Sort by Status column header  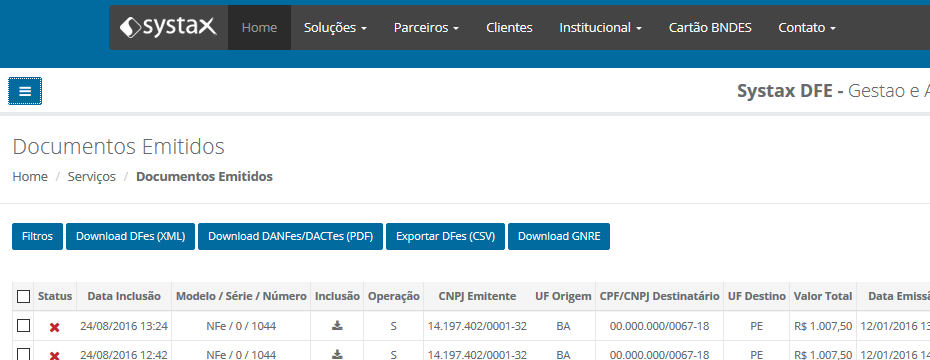pyautogui.click(x=55, y=296)
